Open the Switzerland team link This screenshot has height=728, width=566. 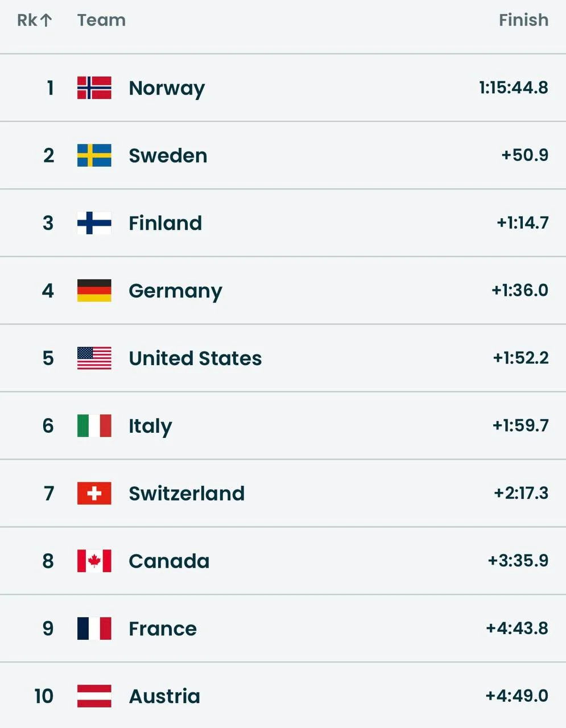(187, 494)
